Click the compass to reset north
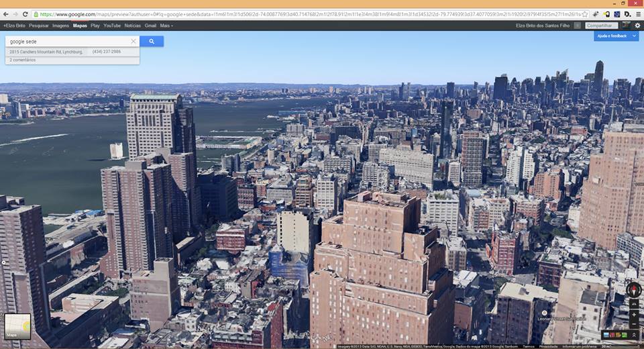Image resolution: width=644 pixels, height=349 pixels. coord(633,290)
